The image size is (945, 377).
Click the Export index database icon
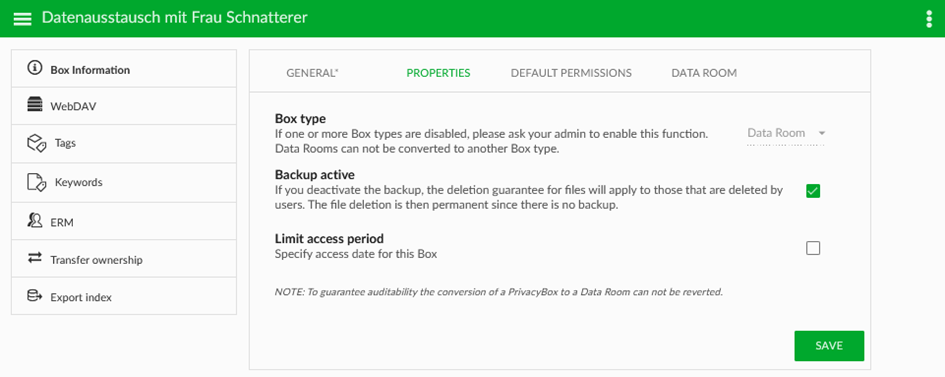[x=35, y=296]
